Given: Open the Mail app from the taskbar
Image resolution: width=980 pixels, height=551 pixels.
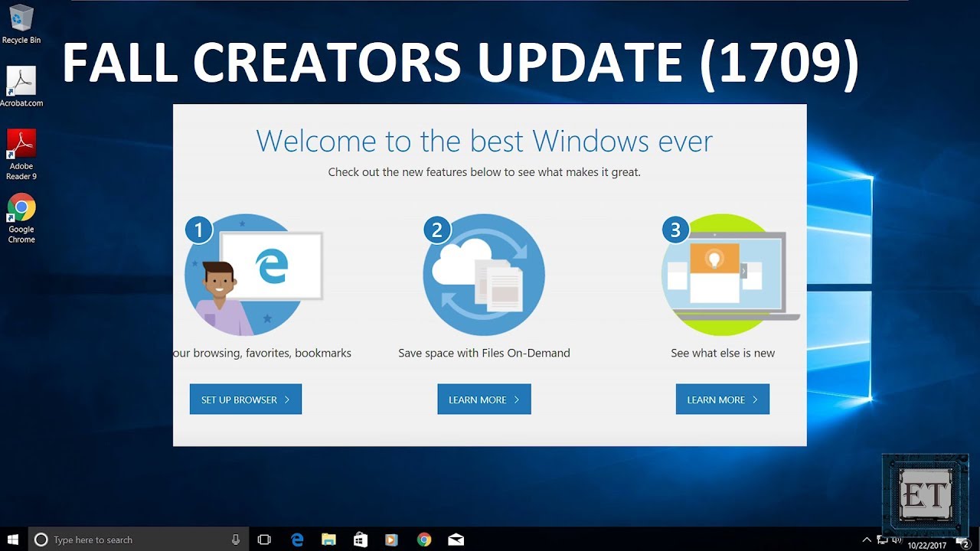Looking at the screenshot, I should (456, 540).
